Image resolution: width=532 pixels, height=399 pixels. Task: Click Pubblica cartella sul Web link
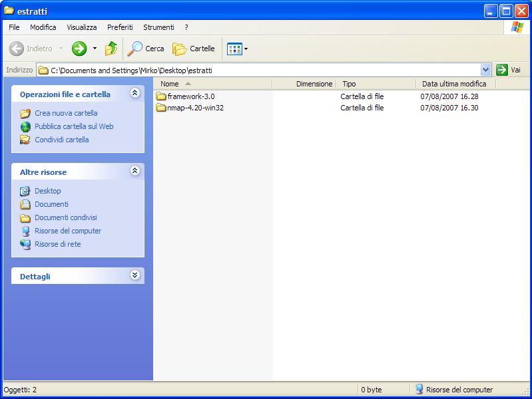pyautogui.click(x=74, y=126)
